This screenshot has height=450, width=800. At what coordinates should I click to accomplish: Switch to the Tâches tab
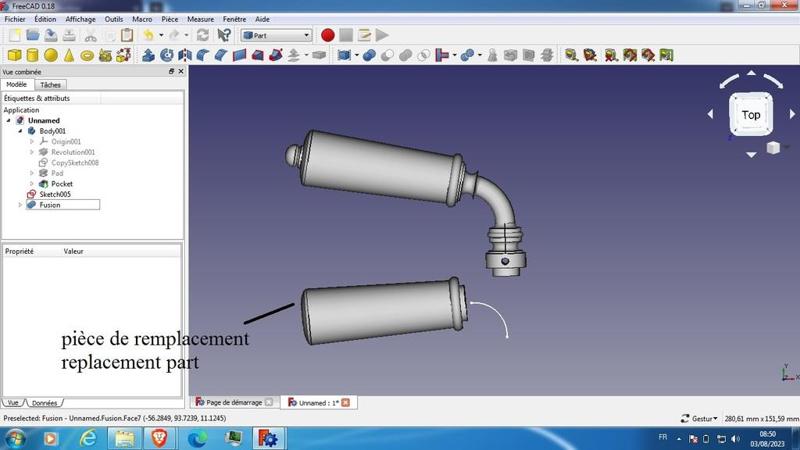point(50,85)
